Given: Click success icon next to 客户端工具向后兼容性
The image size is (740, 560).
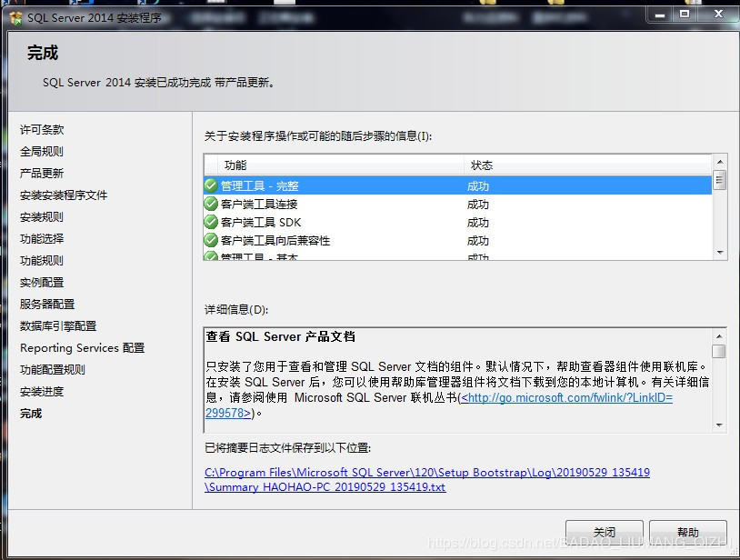Looking at the screenshot, I should [211, 241].
